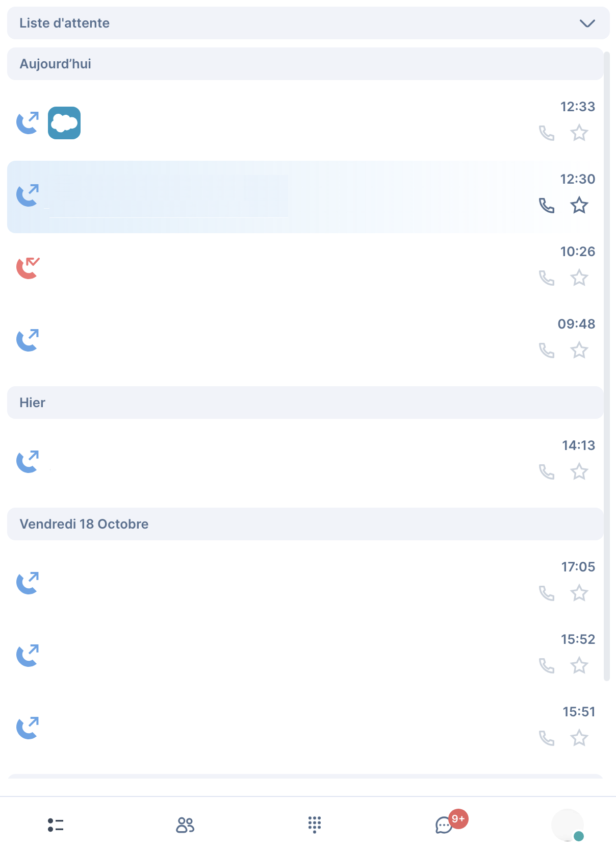Select the missed incoming call red icon
Image resolution: width=616 pixels, height=849 pixels.
[28, 268]
